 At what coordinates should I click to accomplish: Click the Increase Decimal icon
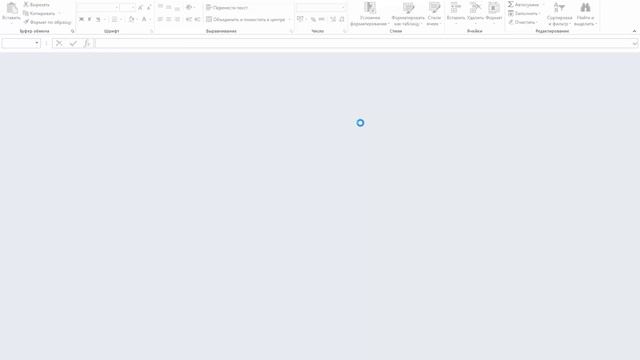[x=333, y=19]
